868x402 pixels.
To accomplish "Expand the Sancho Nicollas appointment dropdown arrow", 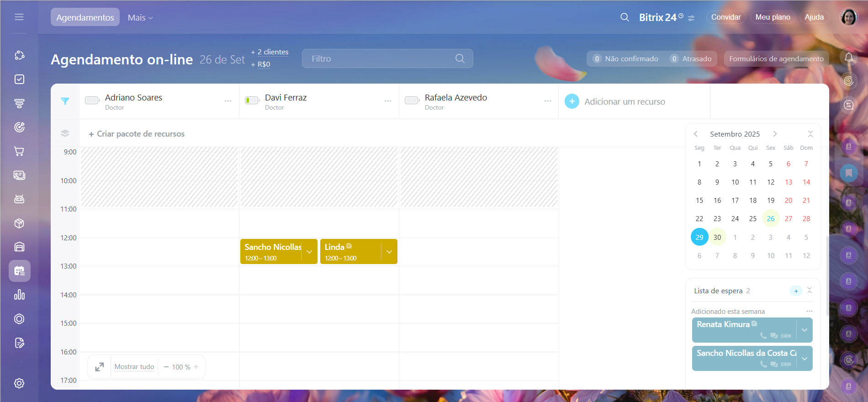I will pos(309,252).
